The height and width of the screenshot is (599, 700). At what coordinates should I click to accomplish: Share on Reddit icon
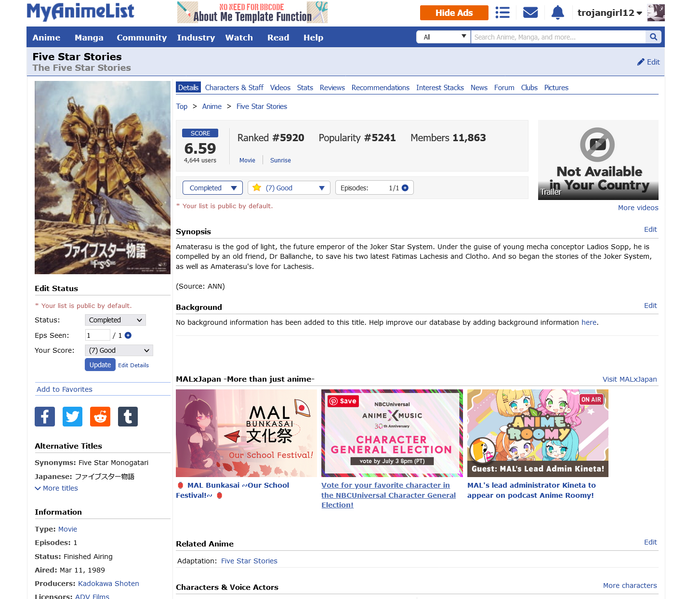[100, 417]
